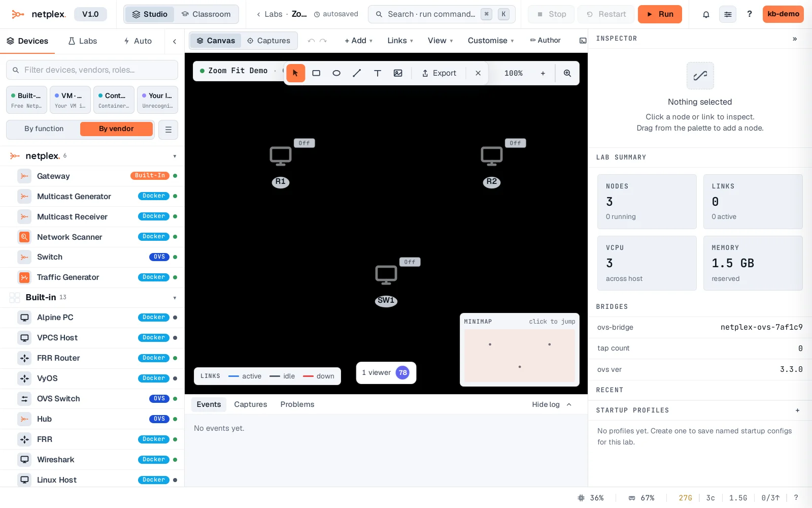Open the Add dropdown menu
Image resolution: width=812 pixels, height=508 pixels.
point(358,41)
